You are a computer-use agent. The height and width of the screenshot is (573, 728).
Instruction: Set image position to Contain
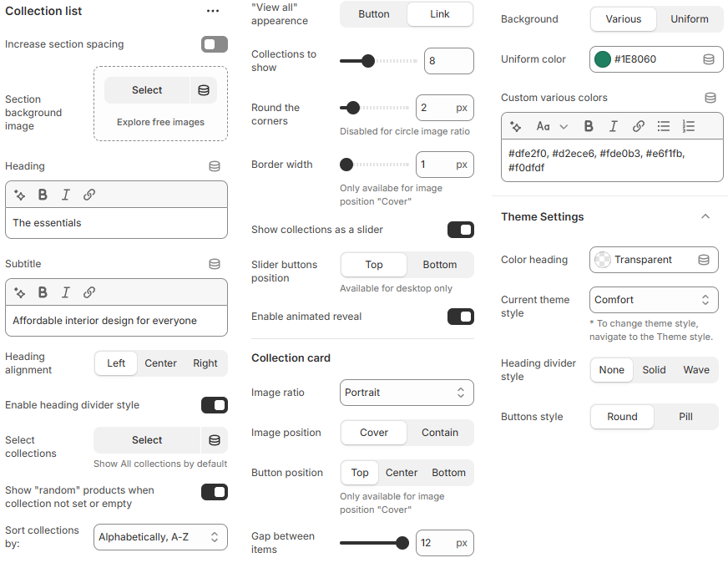[440, 433]
